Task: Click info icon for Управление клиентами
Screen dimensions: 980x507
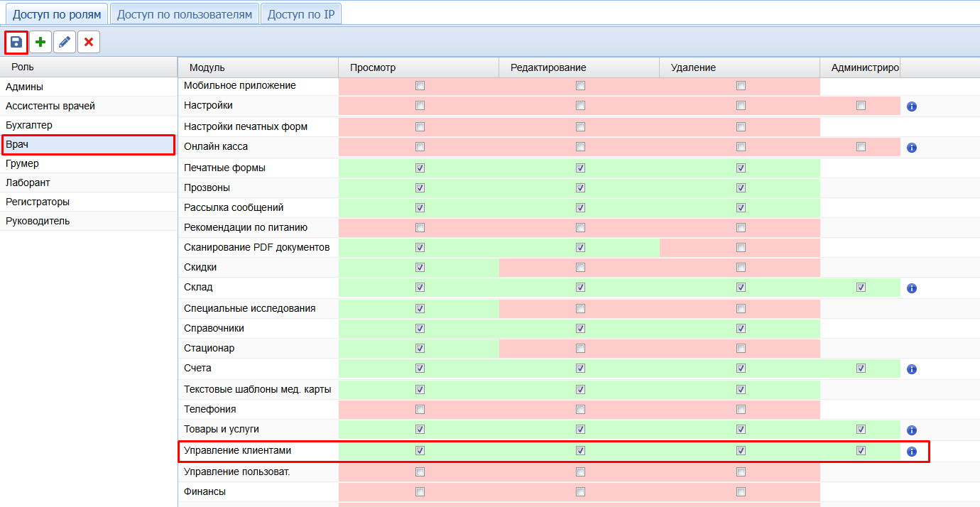Action: (x=913, y=452)
